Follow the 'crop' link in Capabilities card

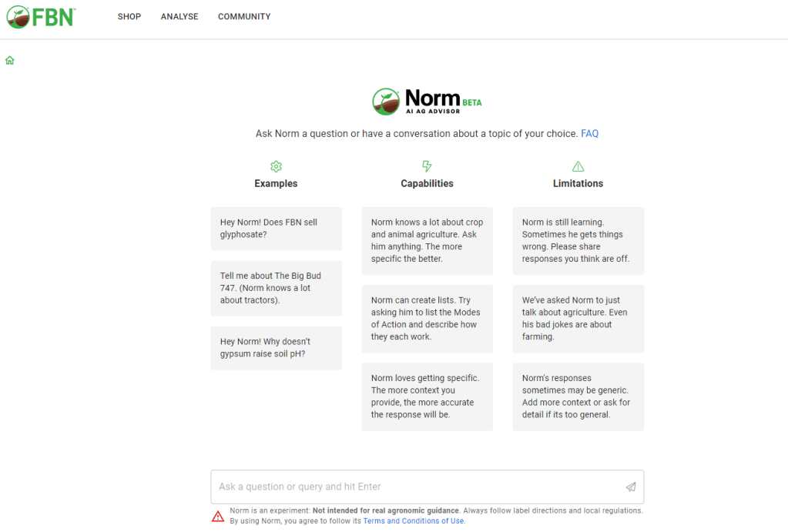coord(474,223)
